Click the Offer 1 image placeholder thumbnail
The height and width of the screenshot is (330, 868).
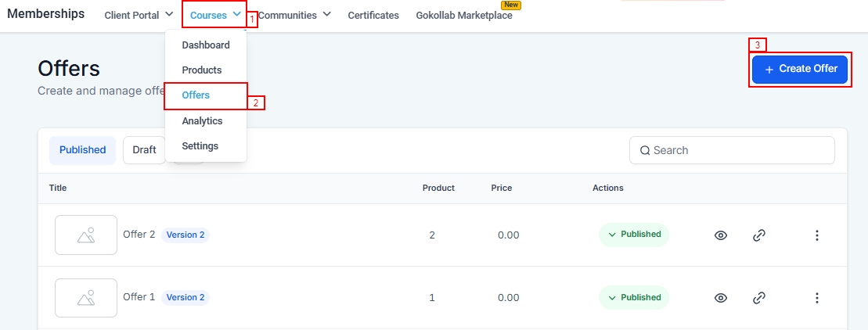coord(86,297)
